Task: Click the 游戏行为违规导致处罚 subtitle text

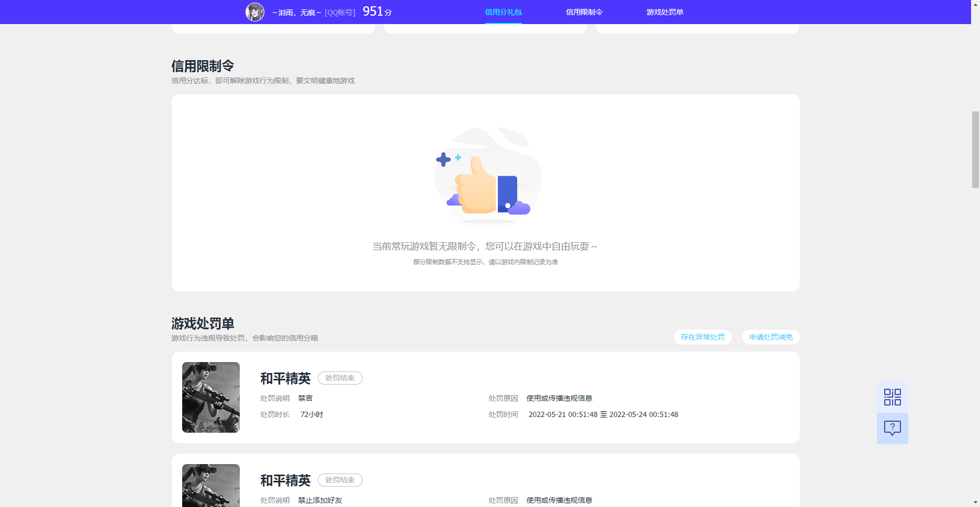Action: point(244,338)
